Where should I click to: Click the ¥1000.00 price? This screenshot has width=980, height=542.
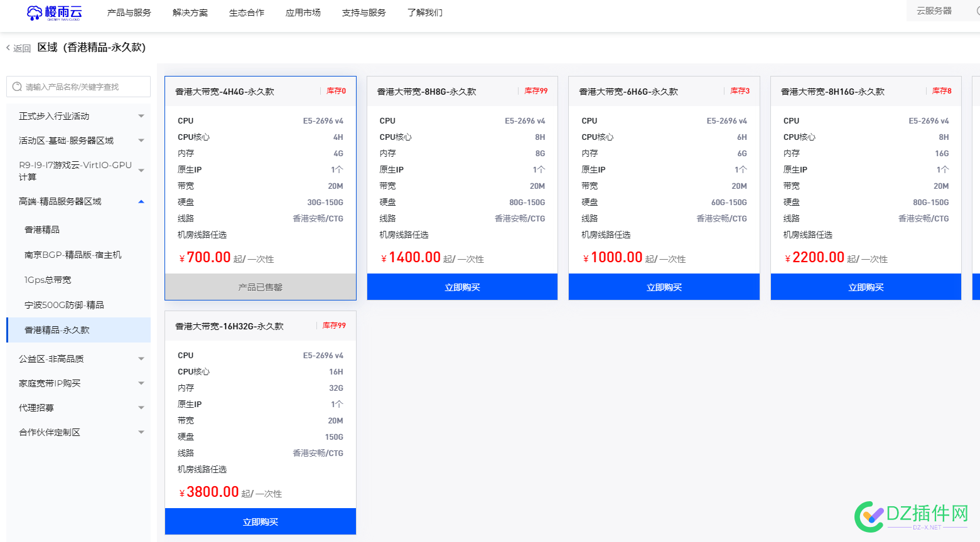613,257
